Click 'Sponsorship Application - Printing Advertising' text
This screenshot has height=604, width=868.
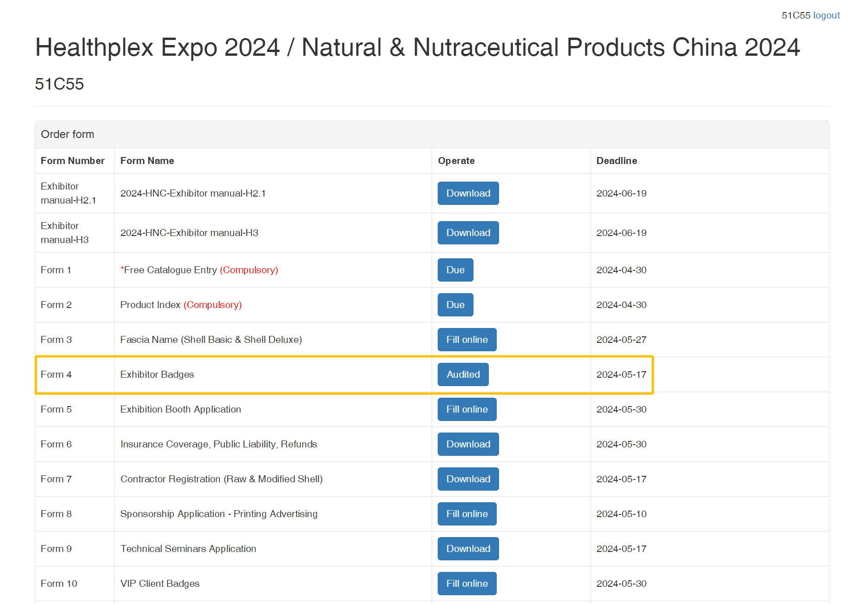(x=219, y=514)
